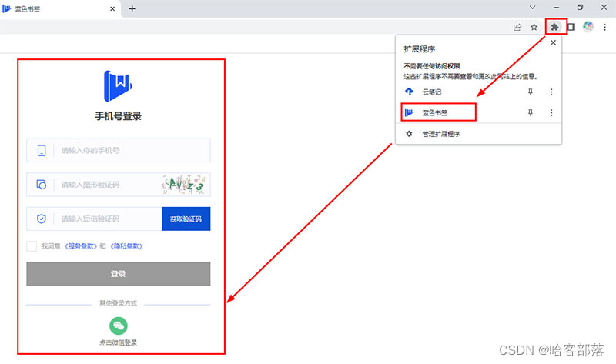
Task: Pin the 蓝色书签 extension
Action: pyautogui.click(x=531, y=112)
